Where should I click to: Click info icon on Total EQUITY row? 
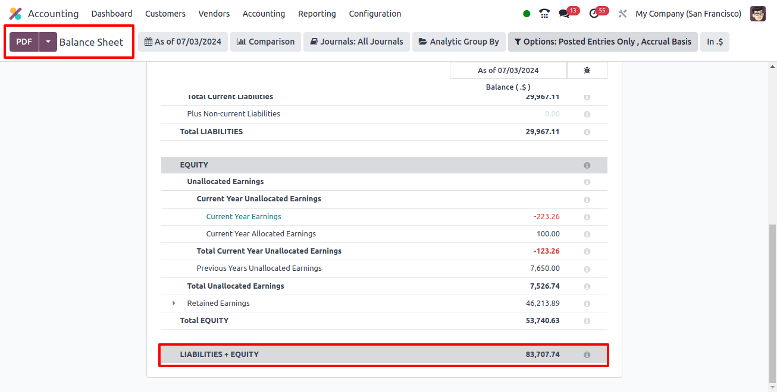[x=587, y=321]
